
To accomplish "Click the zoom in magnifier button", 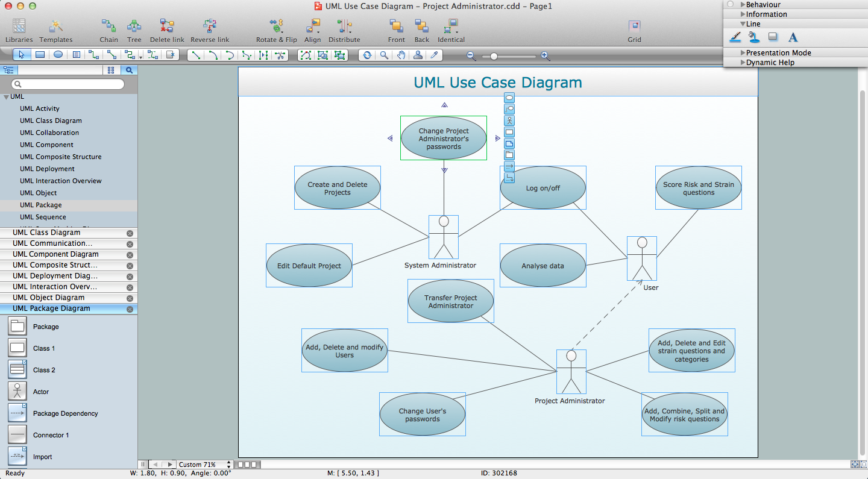I will 546,56.
